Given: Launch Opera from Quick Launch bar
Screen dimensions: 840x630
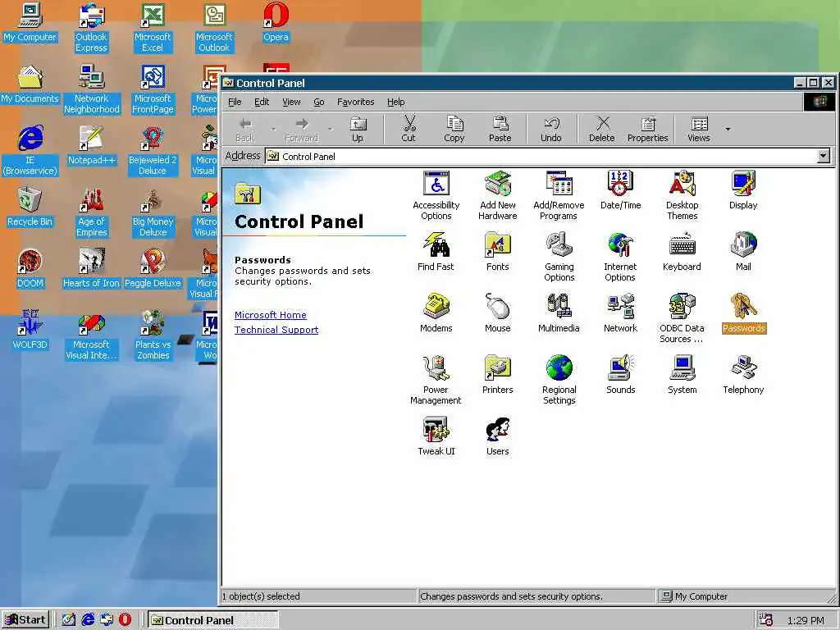Looking at the screenshot, I should pyautogui.click(x=125, y=620).
